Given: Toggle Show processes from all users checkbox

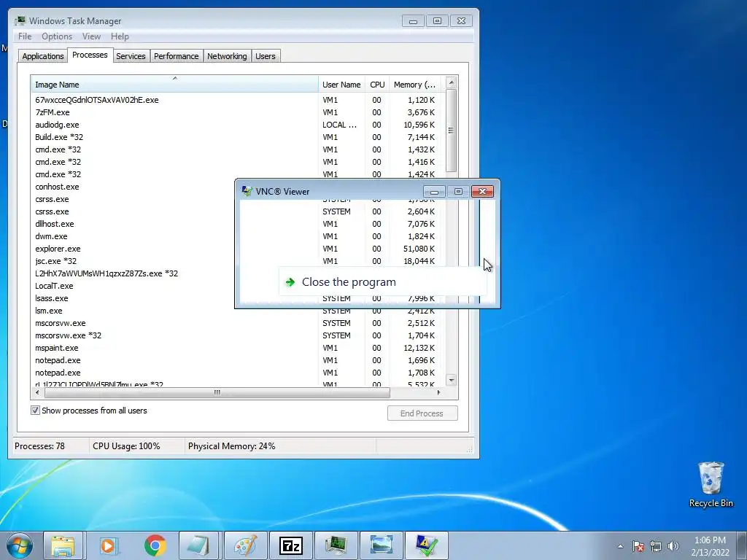Looking at the screenshot, I should point(35,410).
